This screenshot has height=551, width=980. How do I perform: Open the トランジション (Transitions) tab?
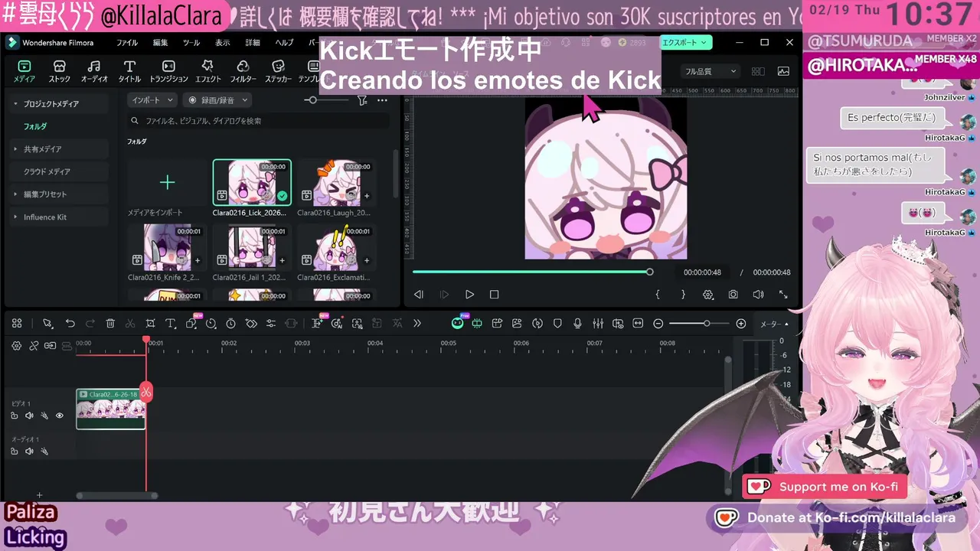pyautogui.click(x=168, y=71)
